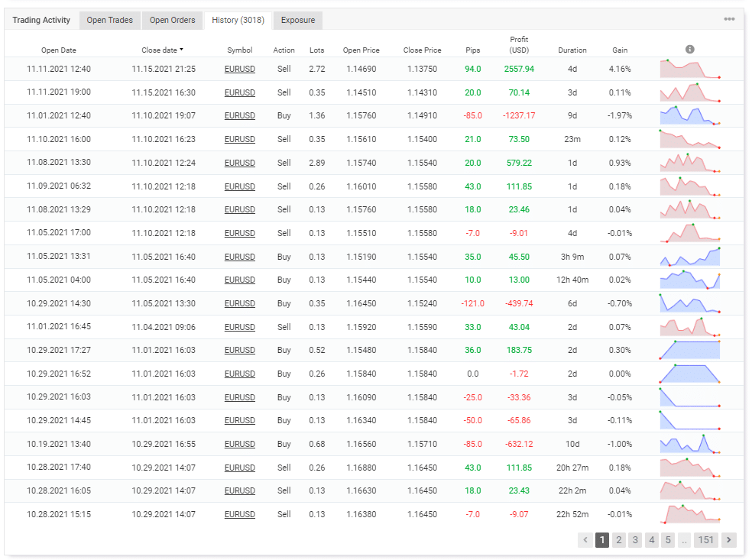
Task: Click the previous page chevron icon
Action: tap(585, 539)
